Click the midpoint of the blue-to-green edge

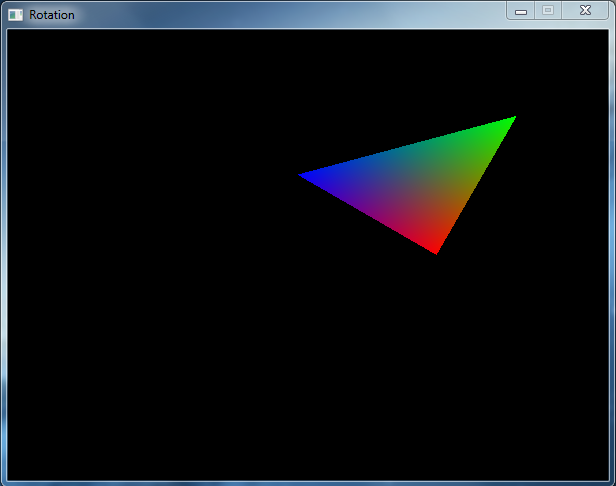(406, 146)
